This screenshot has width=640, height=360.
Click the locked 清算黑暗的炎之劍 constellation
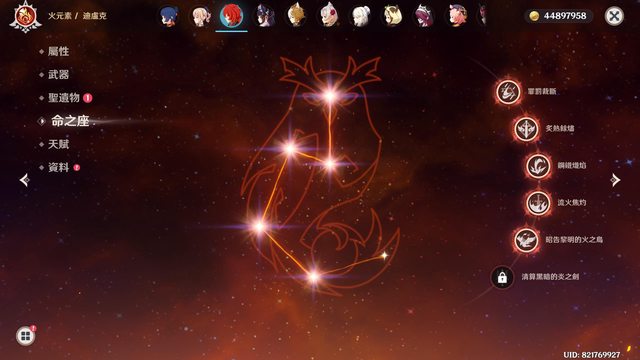tap(502, 278)
